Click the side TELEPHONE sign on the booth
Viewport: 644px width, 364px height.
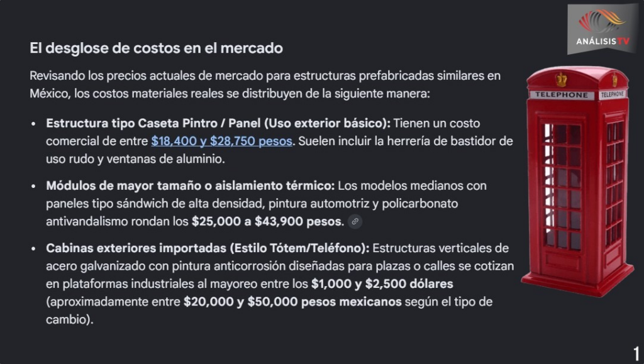click(613, 94)
